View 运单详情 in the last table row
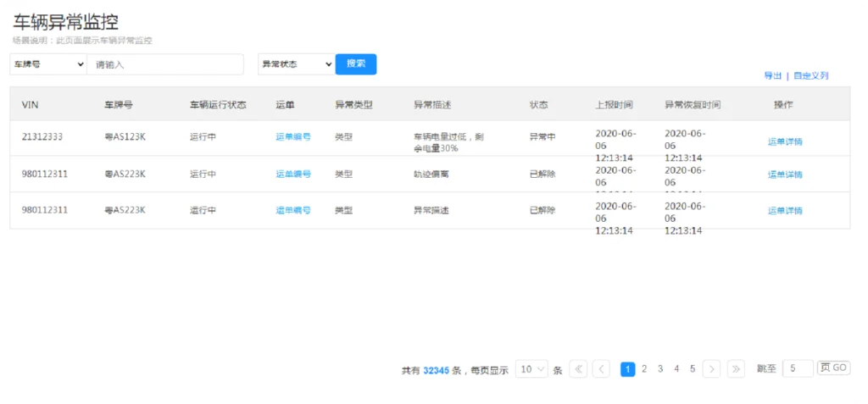 [785, 211]
